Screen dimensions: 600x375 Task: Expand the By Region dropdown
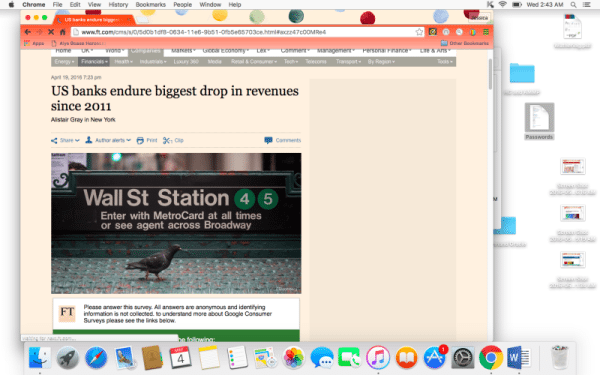click(381, 62)
